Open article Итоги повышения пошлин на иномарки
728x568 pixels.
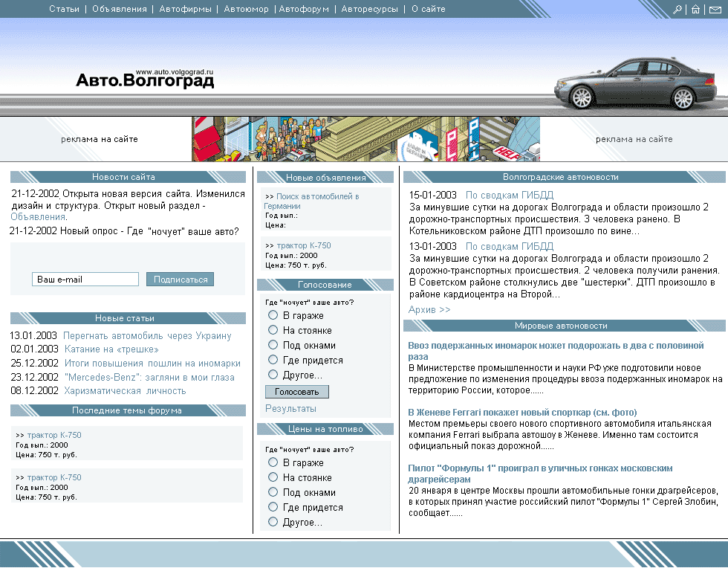pyautogui.click(x=152, y=363)
